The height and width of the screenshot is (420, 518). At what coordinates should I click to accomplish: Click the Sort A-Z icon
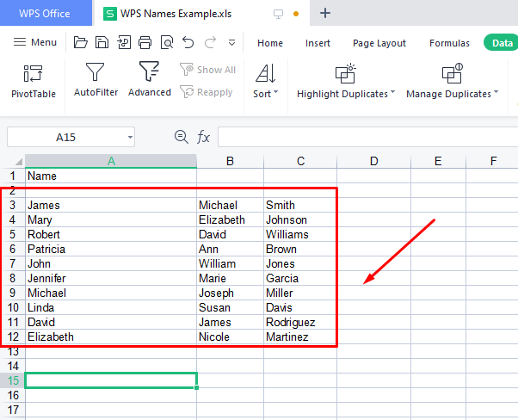266,73
